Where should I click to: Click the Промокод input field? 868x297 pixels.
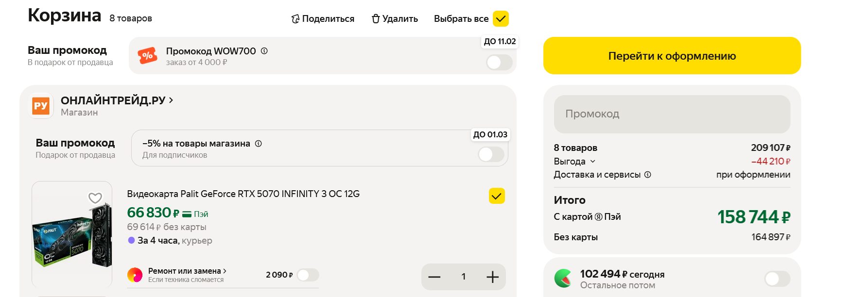[672, 114]
